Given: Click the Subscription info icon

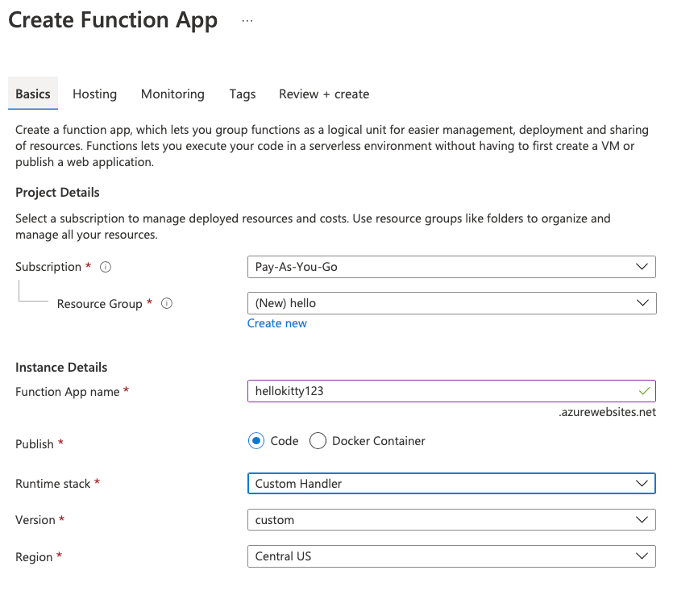Looking at the screenshot, I should click(x=106, y=267).
